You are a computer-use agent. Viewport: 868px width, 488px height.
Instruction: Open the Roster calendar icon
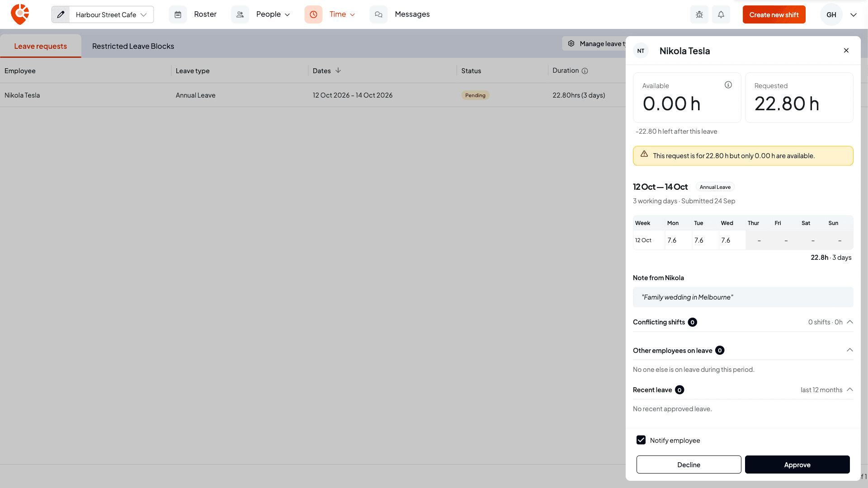pyautogui.click(x=178, y=14)
